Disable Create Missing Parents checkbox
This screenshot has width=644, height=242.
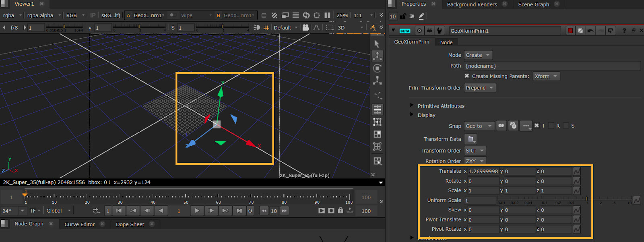[x=467, y=76]
